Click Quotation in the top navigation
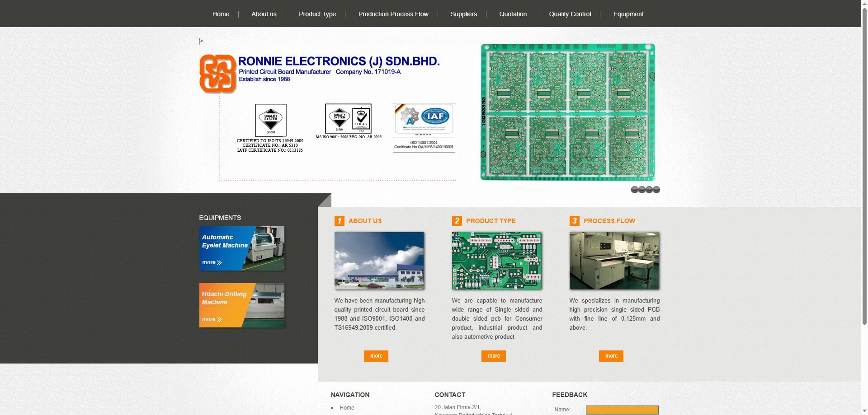Screen dimensions: 868x415 513,14
